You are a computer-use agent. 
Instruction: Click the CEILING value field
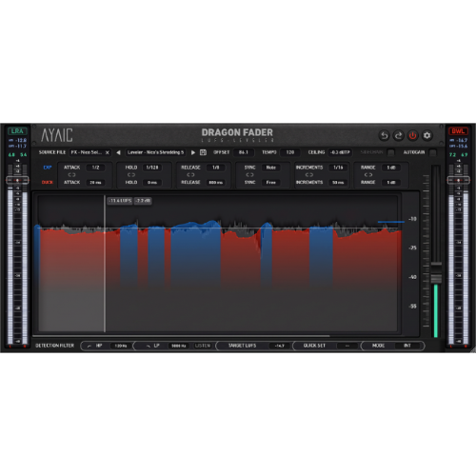(340, 152)
